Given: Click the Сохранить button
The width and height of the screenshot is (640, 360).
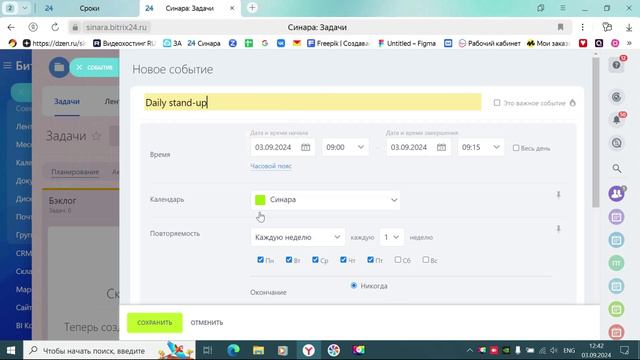Looking at the screenshot, I should [155, 322].
